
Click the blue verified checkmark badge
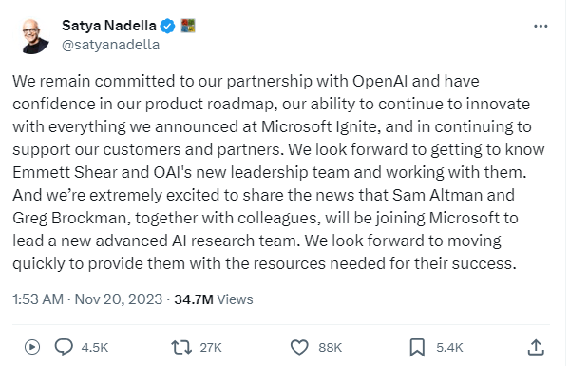(x=167, y=26)
